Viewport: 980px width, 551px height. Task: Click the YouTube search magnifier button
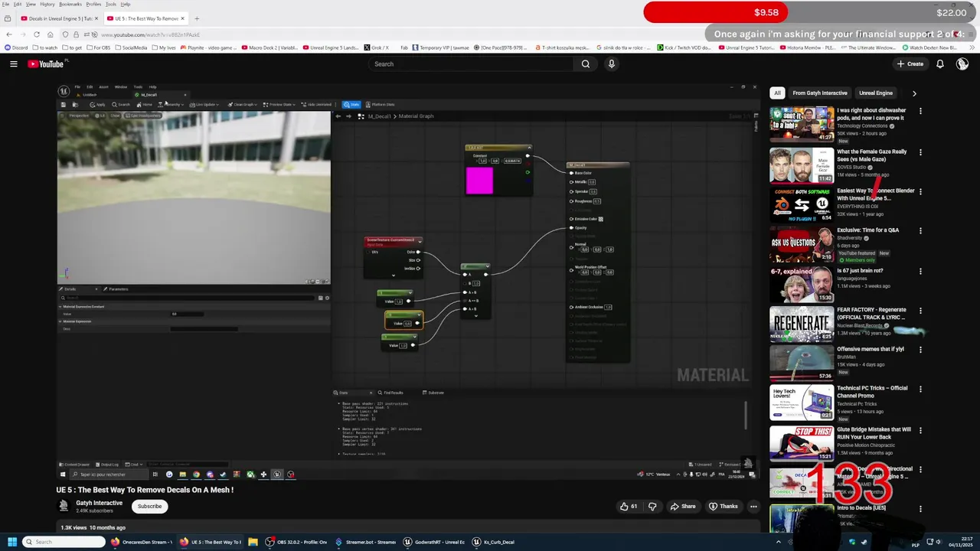586,64
